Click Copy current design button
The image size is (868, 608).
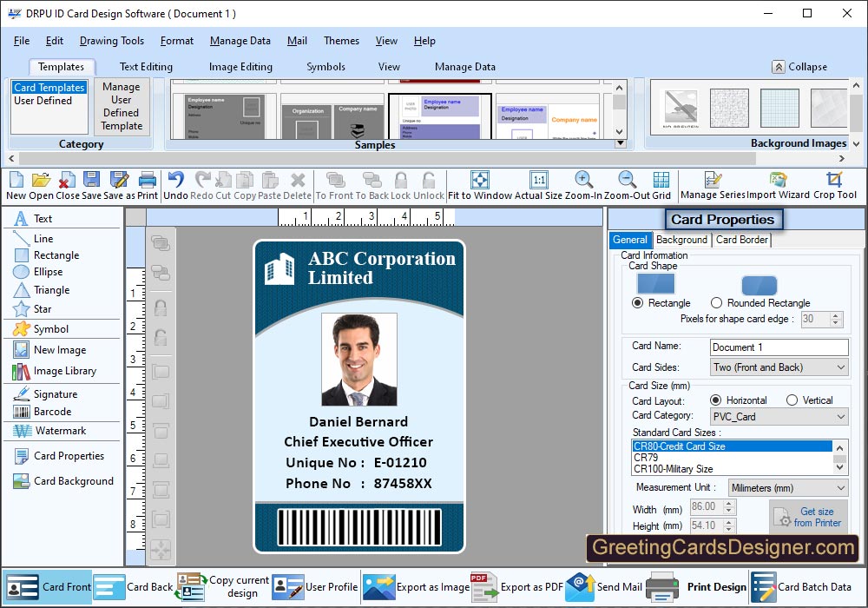pos(222,587)
